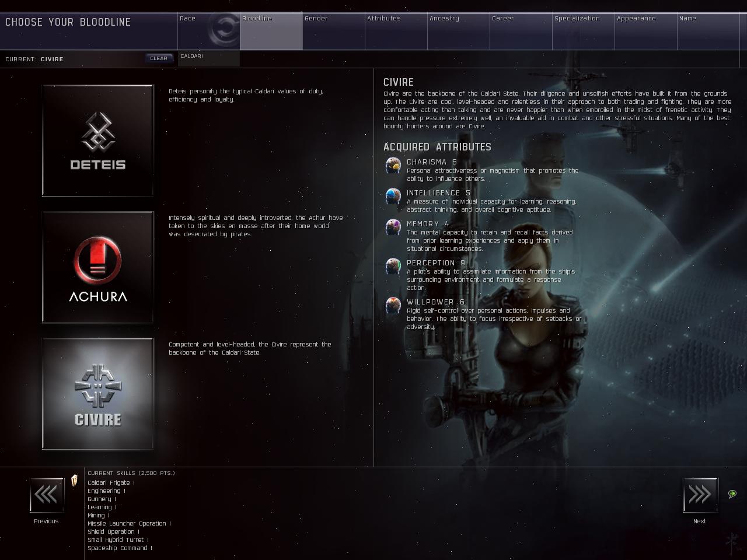Go to the Ancestry step tab
747x560 pixels.
pyautogui.click(x=459, y=31)
